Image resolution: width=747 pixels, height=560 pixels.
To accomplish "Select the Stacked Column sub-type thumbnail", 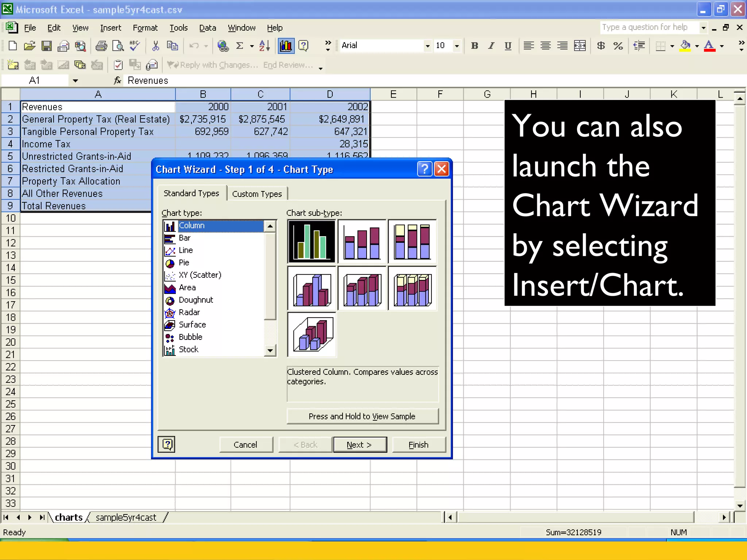I will 362,242.
